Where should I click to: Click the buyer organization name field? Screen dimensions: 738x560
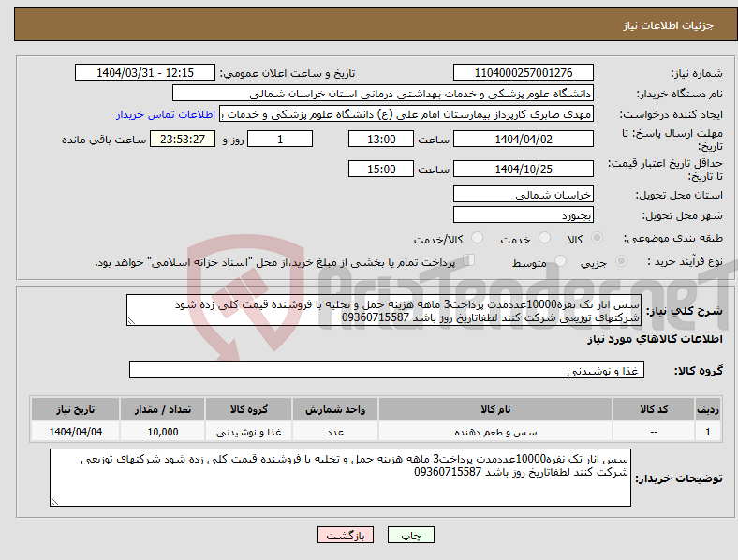click(383, 93)
